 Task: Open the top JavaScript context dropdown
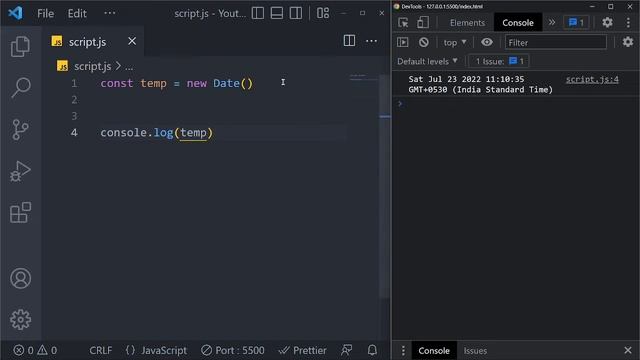(455, 42)
